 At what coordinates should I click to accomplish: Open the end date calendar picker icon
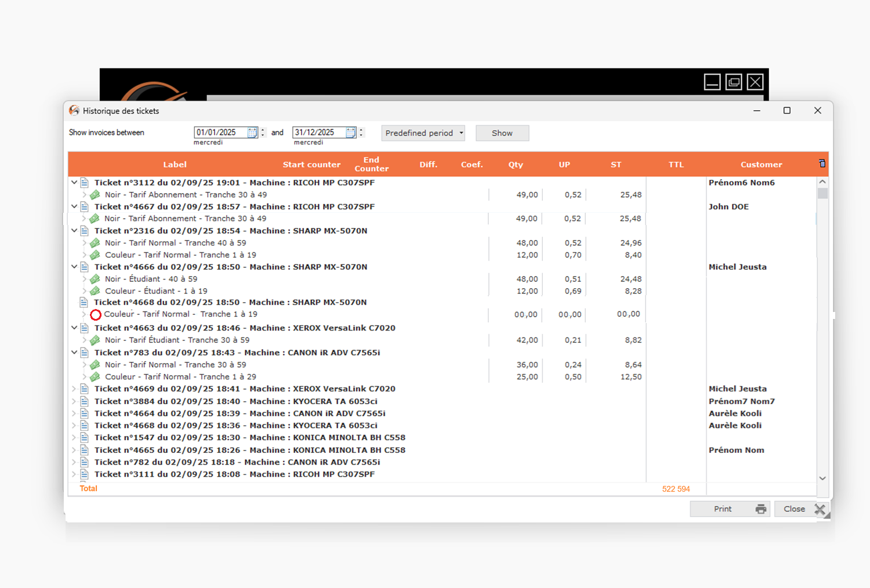pyautogui.click(x=351, y=133)
